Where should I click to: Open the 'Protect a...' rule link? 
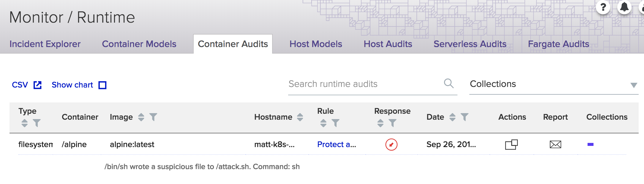click(336, 144)
